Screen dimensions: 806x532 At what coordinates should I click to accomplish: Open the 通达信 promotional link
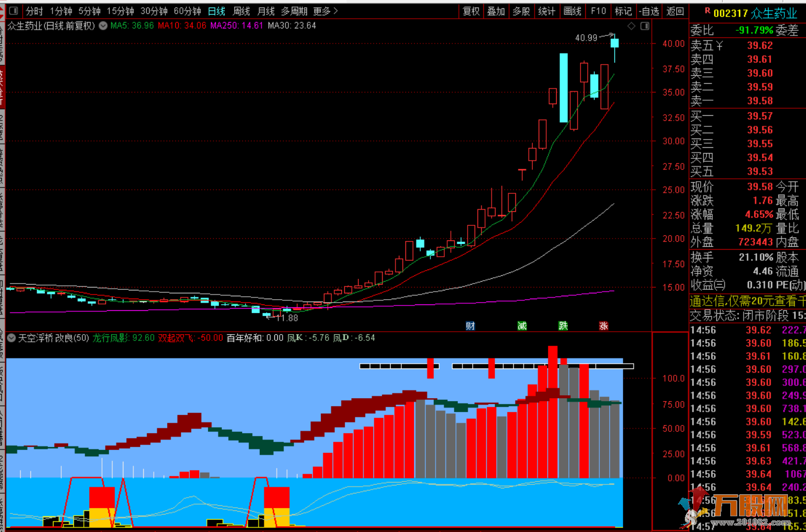[748, 301]
